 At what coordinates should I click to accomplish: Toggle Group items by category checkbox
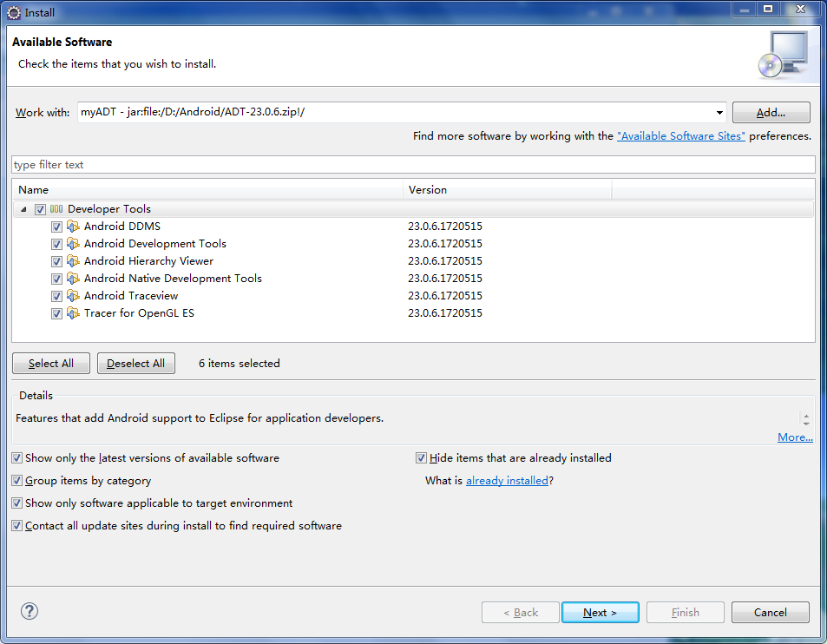click(x=16, y=481)
